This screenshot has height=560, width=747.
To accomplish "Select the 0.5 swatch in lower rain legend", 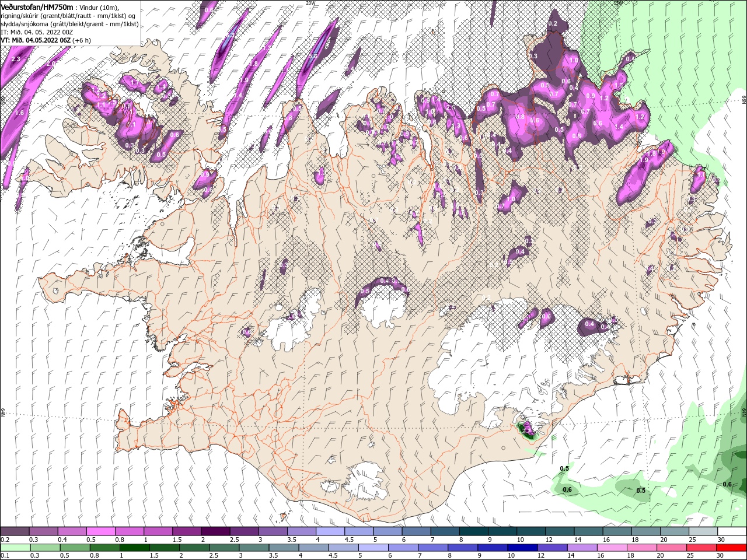I will coord(75,548).
